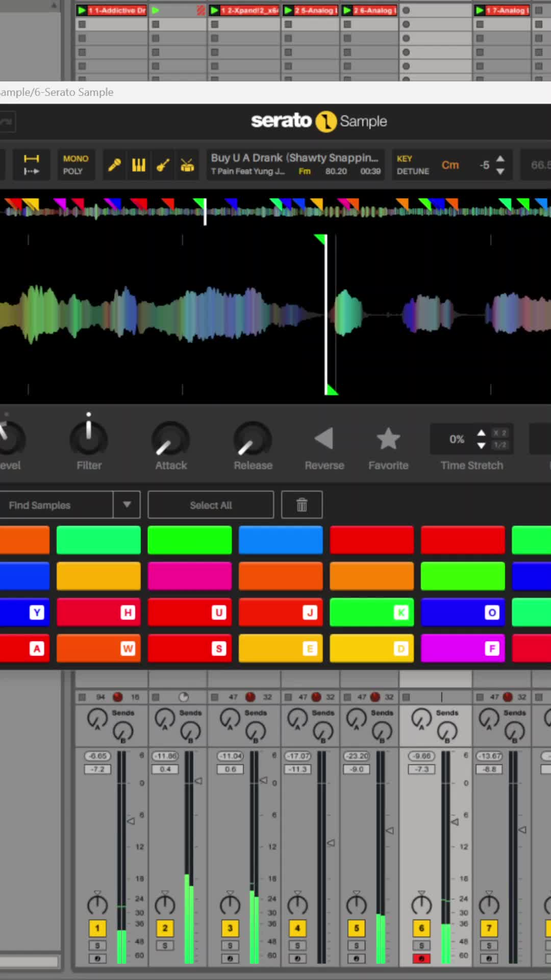The width and height of the screenshot is (551, 980).
Task: Click Select All pads button
Action: pos(211,505)
